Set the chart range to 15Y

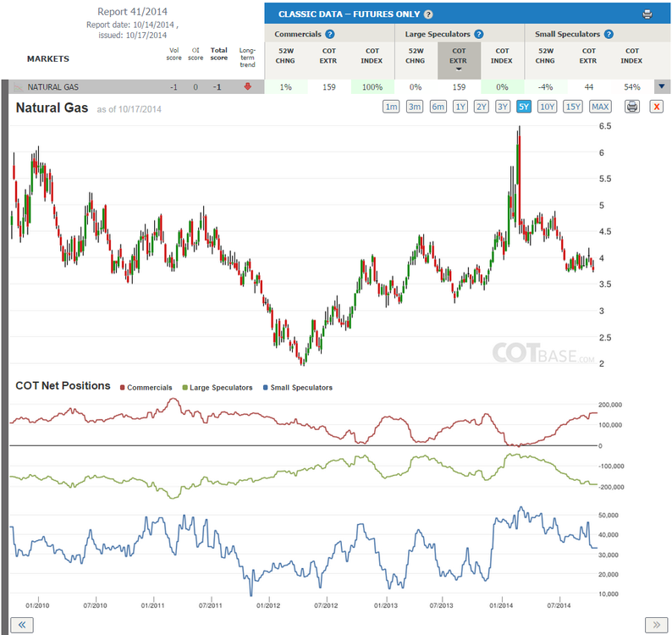pyautogui.click(x=573, y=107)
